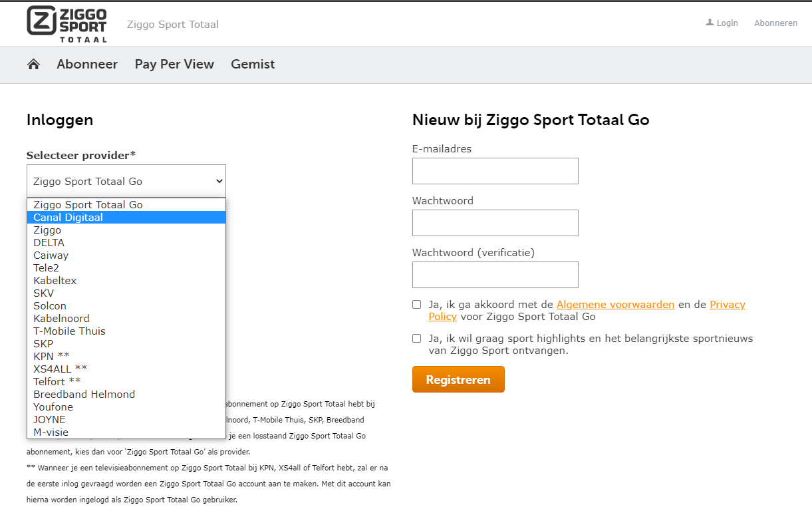Open the Algemene voorwaarden link
The image size is (812, 511).
pyautogui.click(x=616, y=305)
